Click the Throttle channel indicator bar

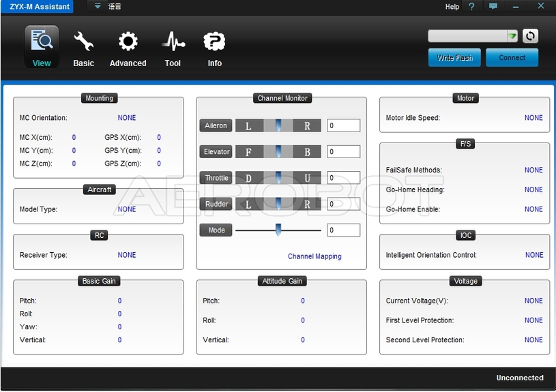[x=278, y=178]
